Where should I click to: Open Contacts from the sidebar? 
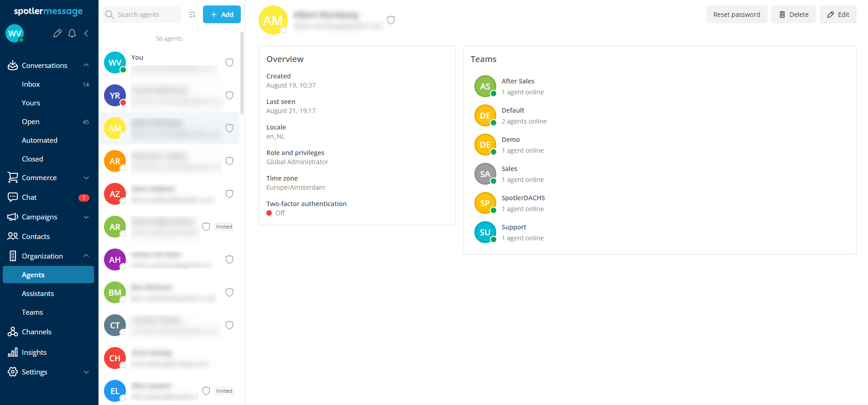(36, 236)
